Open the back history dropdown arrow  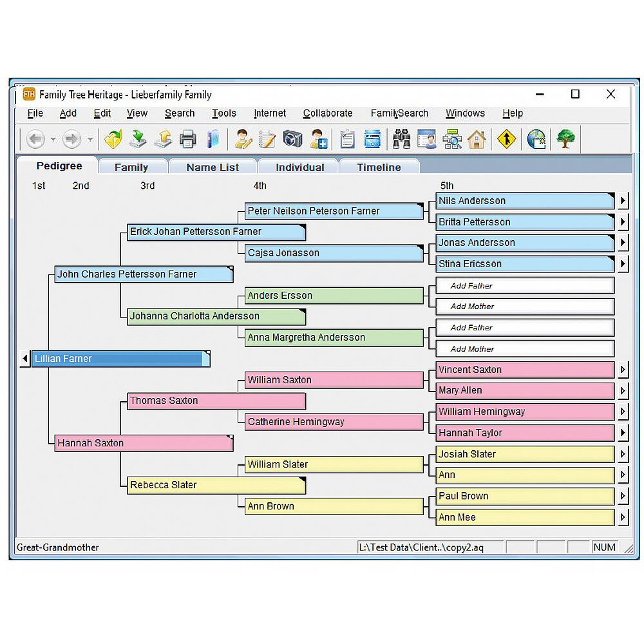click(x=53, y=139)
